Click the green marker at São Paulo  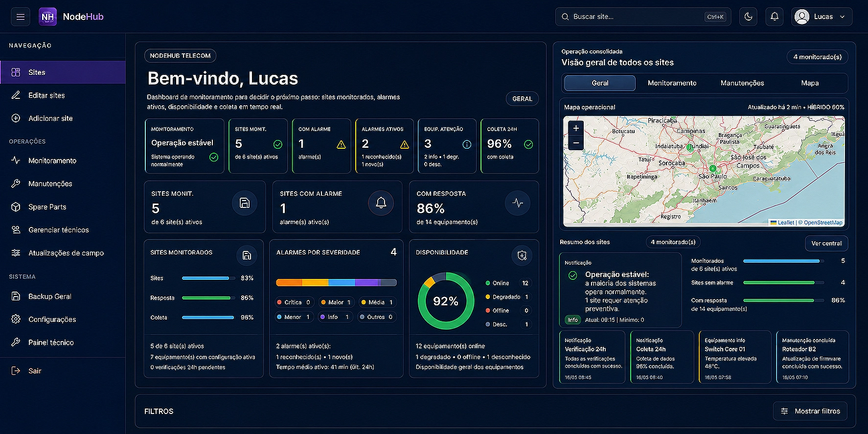tap(713, 168)
